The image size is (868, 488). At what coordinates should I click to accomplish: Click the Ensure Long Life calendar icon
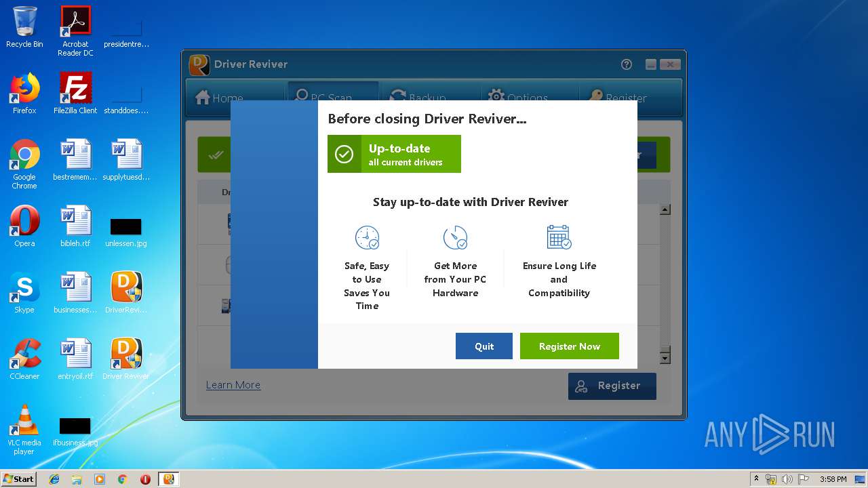click(559, 238)
